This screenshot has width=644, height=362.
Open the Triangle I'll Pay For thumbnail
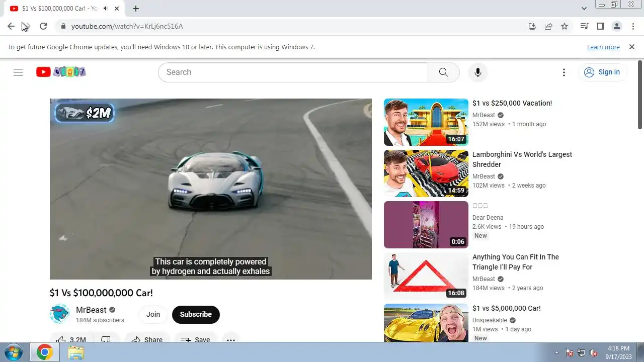(426, 276)
